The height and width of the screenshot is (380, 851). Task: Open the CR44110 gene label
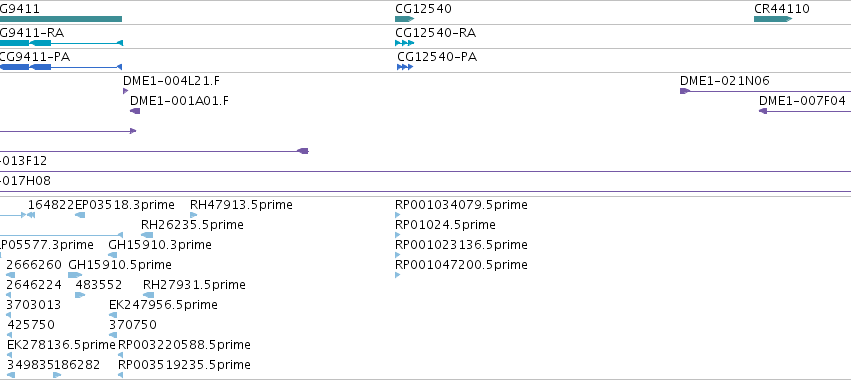pyautogui.click(x=782, y=9)
